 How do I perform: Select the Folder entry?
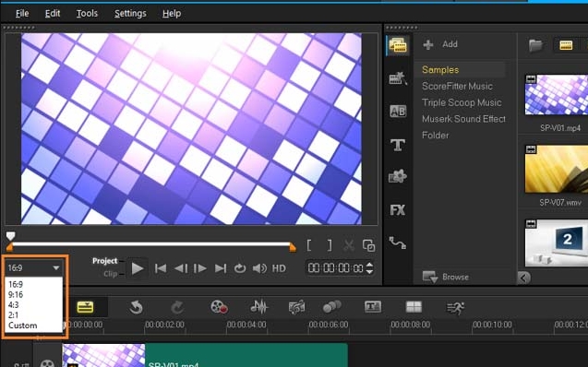pos(436,136)
